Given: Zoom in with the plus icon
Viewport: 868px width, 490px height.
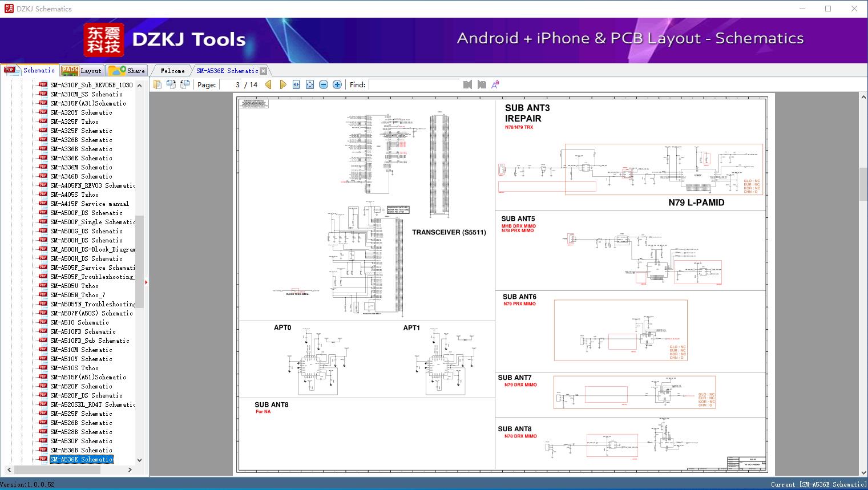Looking at the screenshot, I should coord(337,84).
